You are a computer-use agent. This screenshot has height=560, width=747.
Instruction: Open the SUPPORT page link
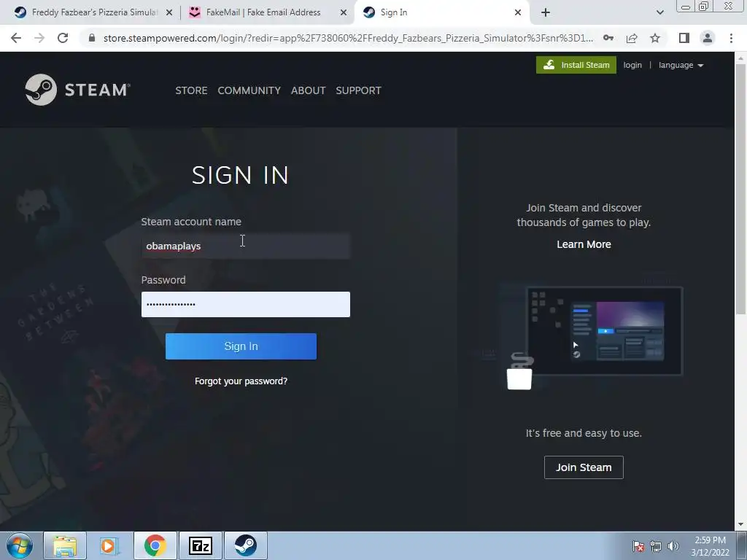[358, 90]
